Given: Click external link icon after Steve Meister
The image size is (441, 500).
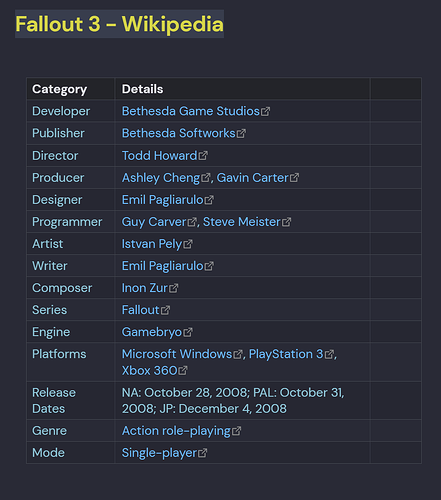Looking at the screenshot, I should (287, 222).
